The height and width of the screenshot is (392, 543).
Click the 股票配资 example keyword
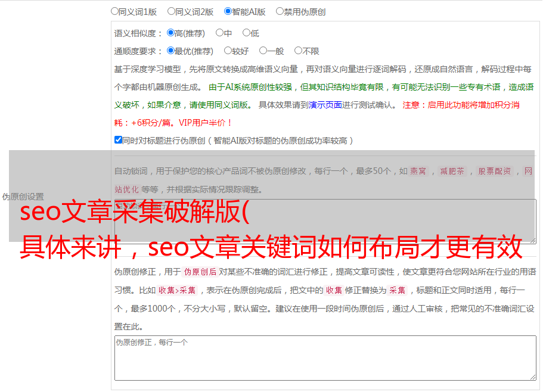[495, 171]
